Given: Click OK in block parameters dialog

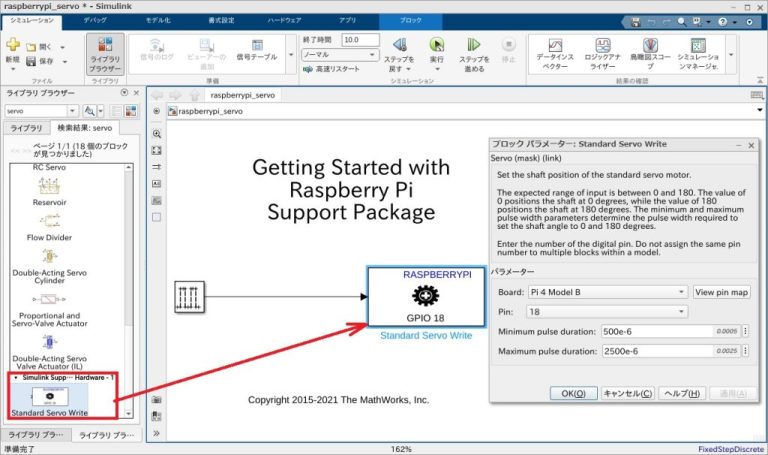Looking at the screenshot, I should coord(573,393).
